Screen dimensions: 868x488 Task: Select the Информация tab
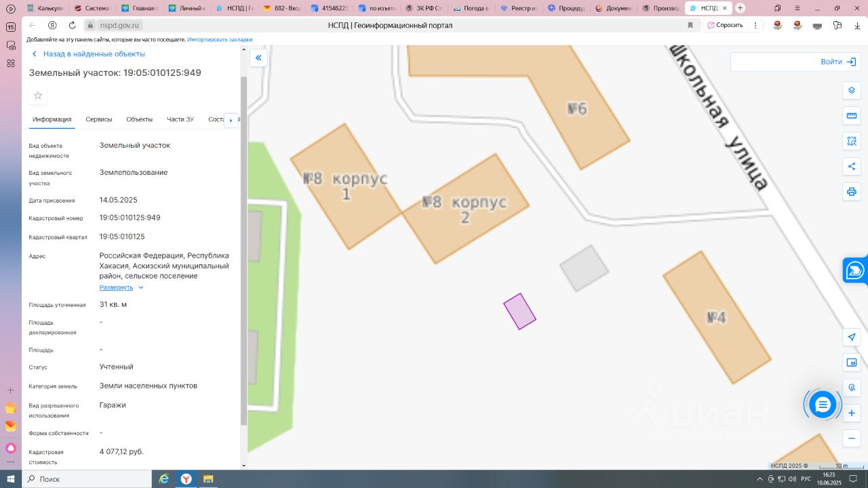point(52,119)
